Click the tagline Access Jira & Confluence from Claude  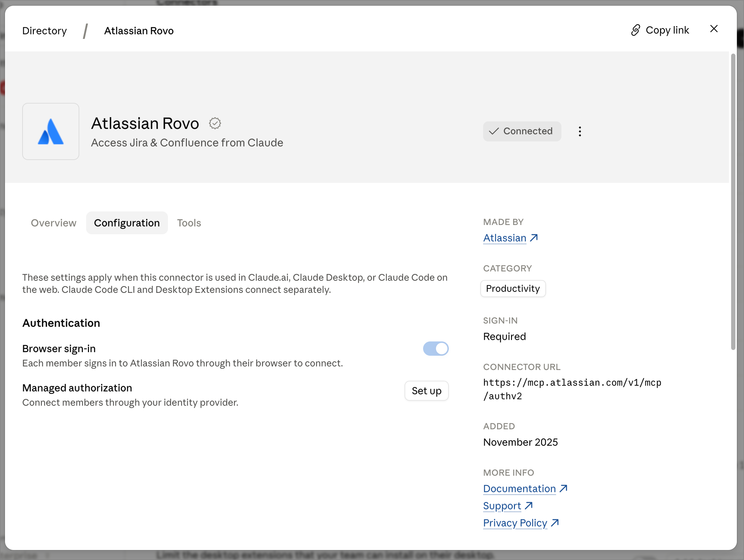click(187, 143)
